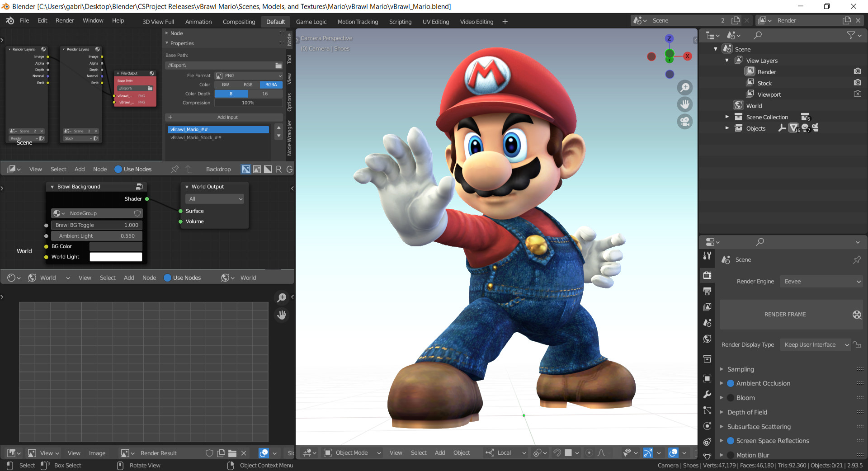This screenshot has height=471, width=868.
Task: Open the Tool properties tab icon
Action: click(708, 256)
